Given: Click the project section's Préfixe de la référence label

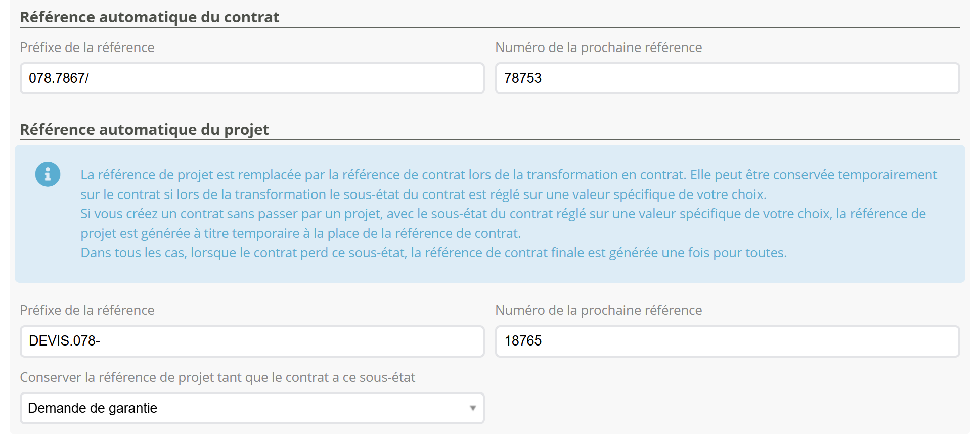Looking at the screenshot, I should coord(87,310).
